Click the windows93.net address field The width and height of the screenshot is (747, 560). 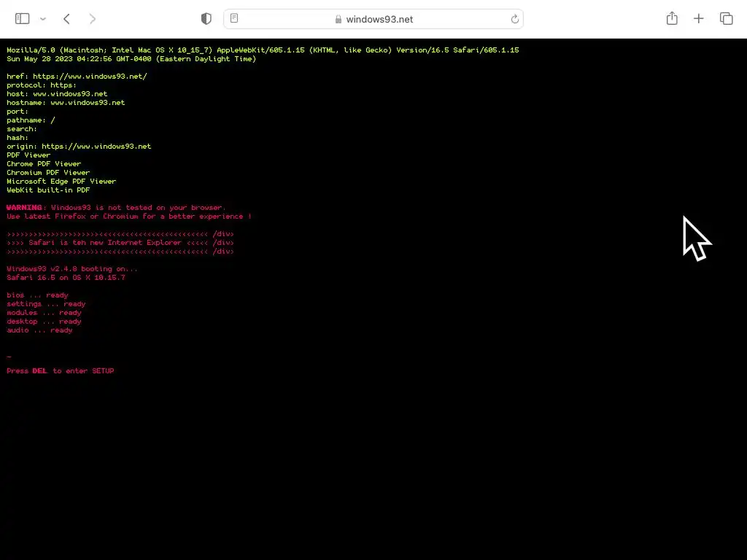[373, 19]
